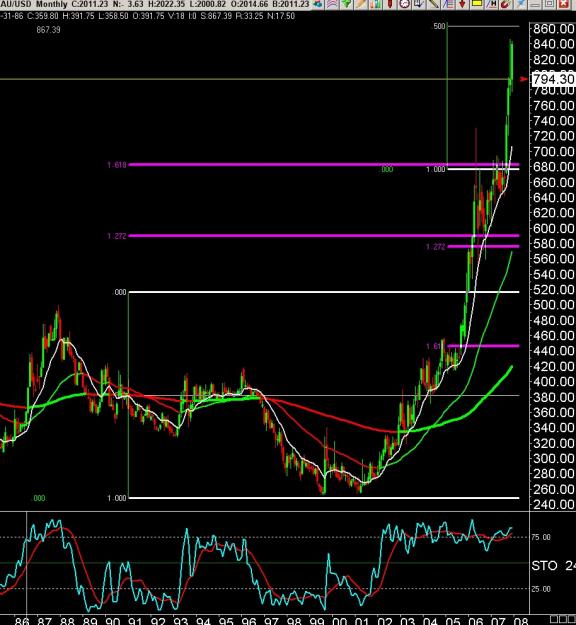
Task: Click the AU/USD Monthly symbol title
Action: click(x=33, y=4)
